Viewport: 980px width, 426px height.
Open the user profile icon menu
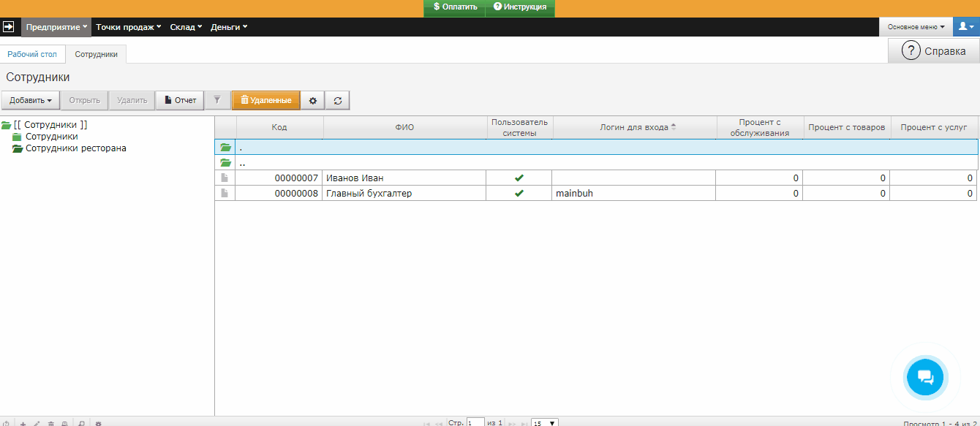(x=966, y=27)
